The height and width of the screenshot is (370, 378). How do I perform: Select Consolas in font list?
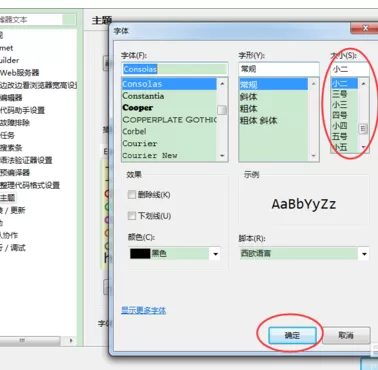(169, 84)
